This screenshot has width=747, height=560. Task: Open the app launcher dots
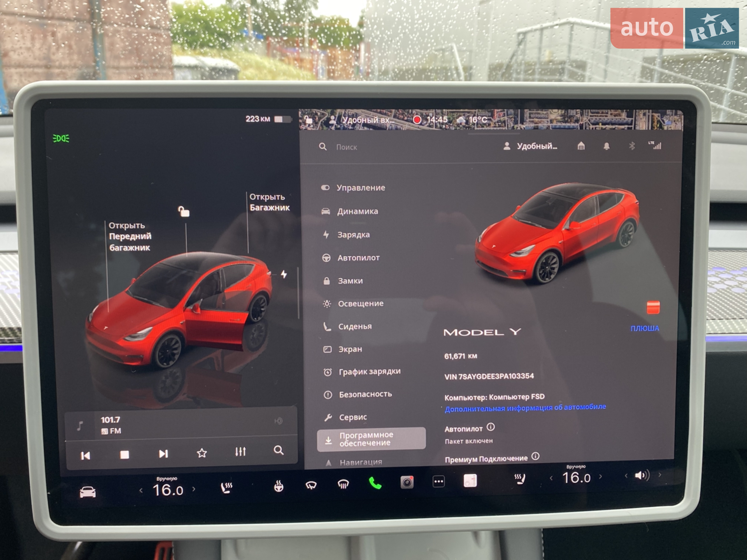[438, 481]
